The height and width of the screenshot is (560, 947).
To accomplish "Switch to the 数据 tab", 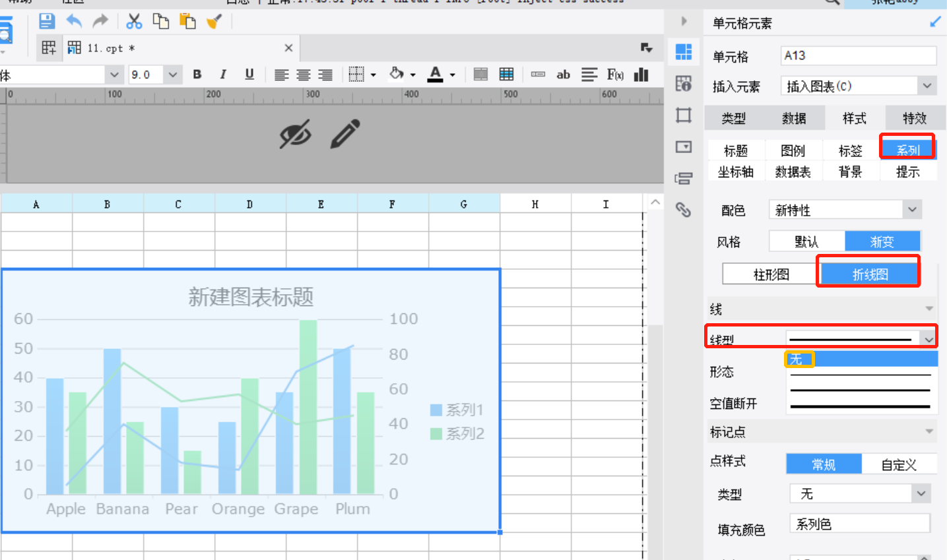I will pos(794,118).
